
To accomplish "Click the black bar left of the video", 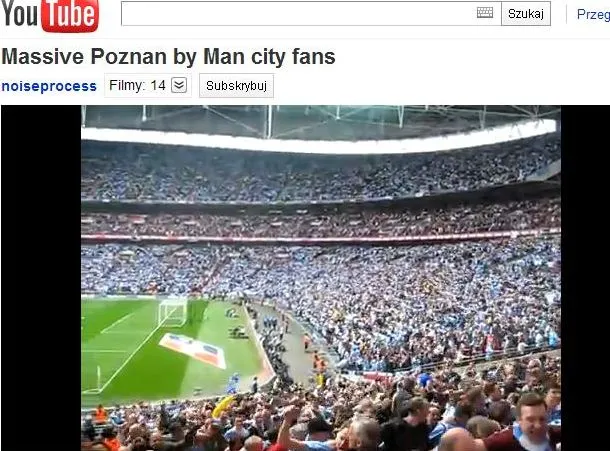I will 41,278.
